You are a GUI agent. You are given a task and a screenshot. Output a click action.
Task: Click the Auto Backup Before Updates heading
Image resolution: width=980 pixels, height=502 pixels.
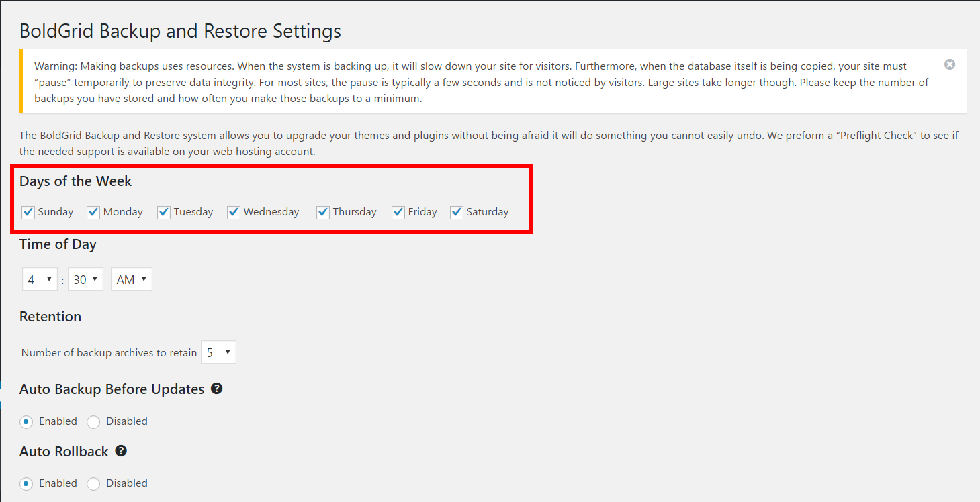112,389
